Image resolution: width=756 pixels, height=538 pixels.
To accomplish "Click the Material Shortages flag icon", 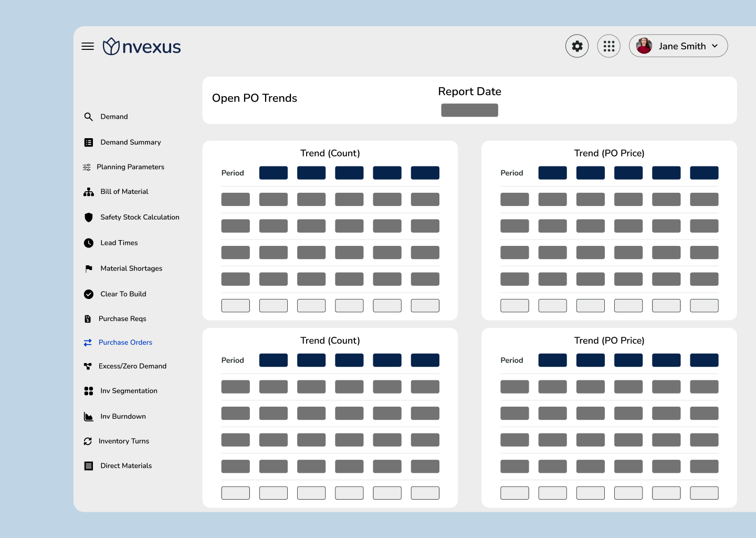I will [89, 268].
